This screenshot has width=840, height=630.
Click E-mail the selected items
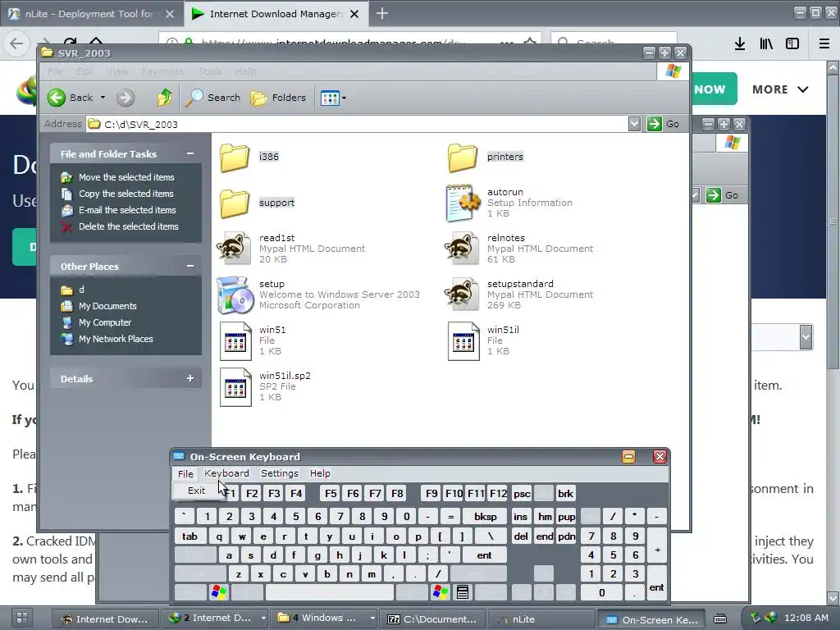click(x=127, y=210)
